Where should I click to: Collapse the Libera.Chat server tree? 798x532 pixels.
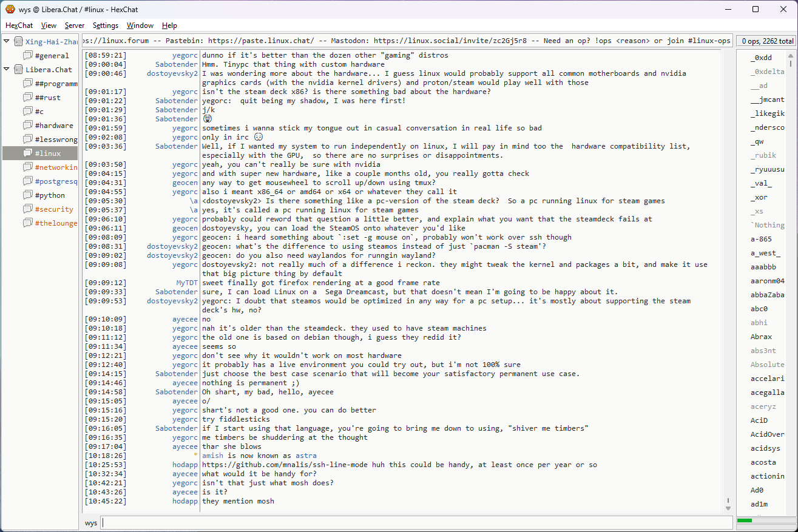tap(7, 70)
